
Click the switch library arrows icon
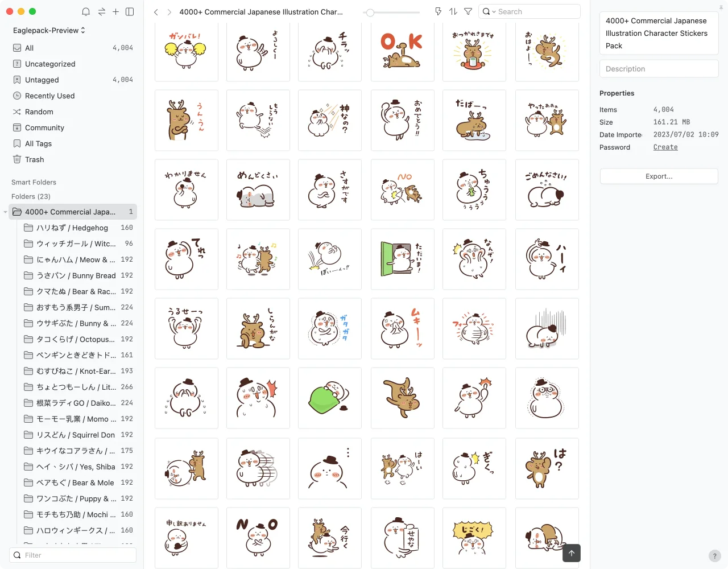101,11
